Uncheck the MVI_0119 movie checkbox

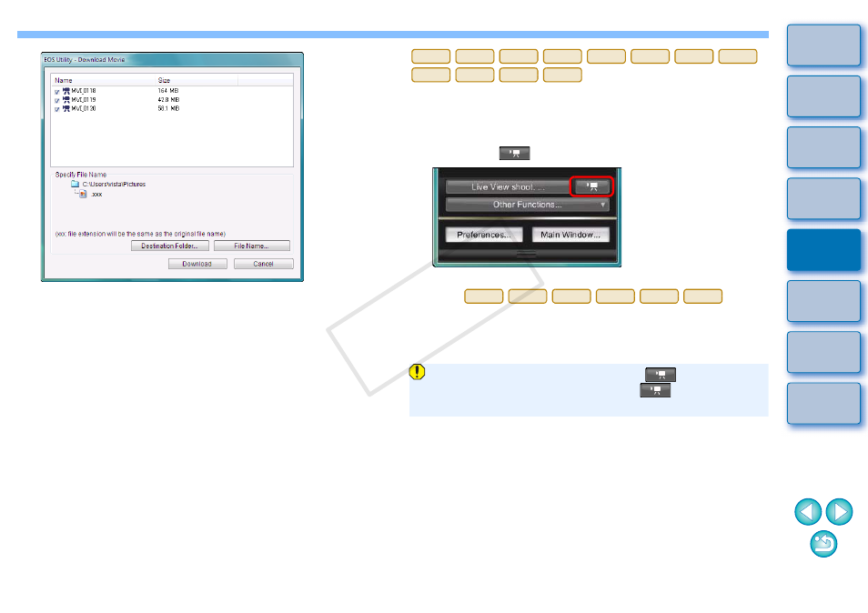[57, 101]
